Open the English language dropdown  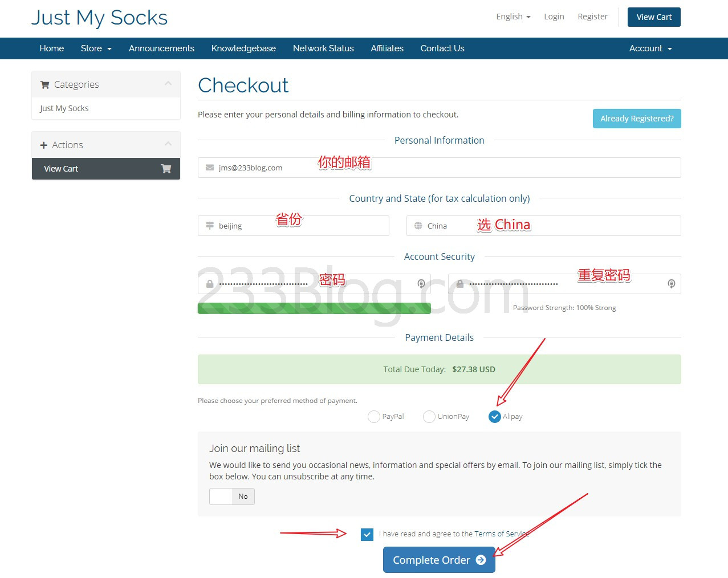coord(513,17)
